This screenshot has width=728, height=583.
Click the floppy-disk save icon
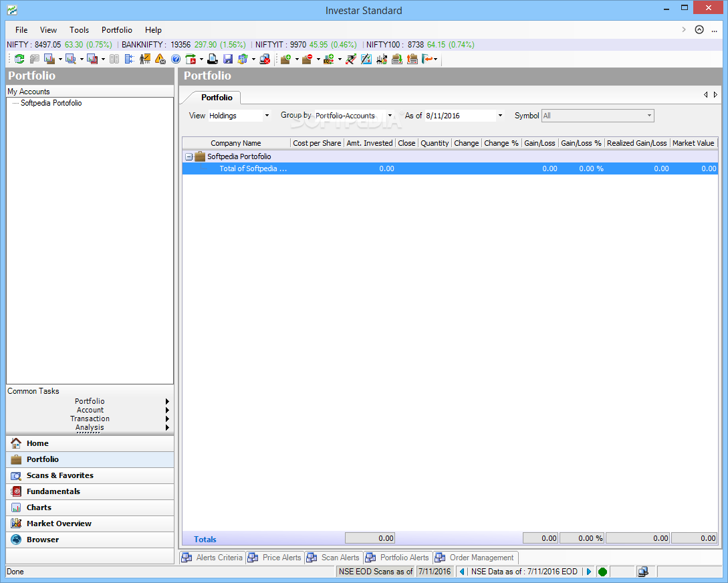pyautogui.click(x=228, y=59)
